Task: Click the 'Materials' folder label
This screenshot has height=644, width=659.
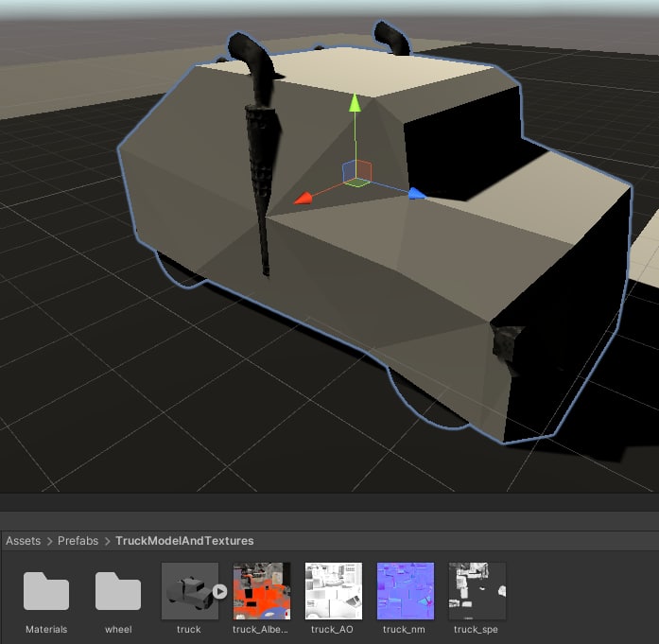Action: click(x=46, y=629)
